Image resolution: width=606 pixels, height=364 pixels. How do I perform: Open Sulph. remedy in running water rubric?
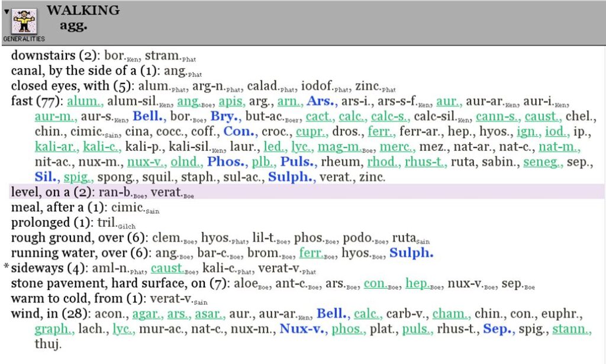(x=411, y=253)
